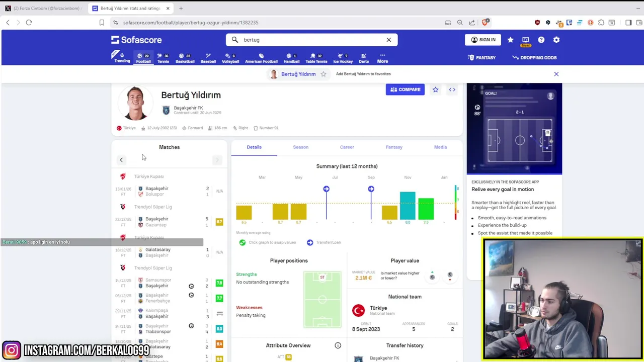Open favorites via the header star icon

coord(510,40)
